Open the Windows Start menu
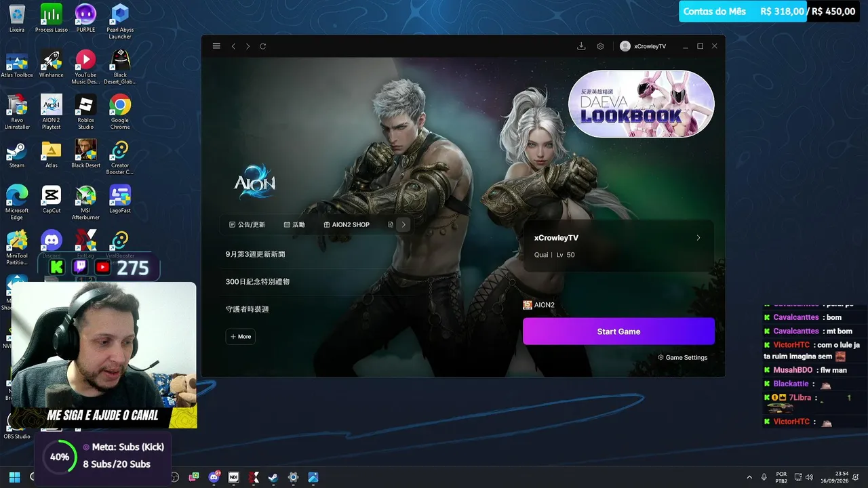This screenshot has width=868, height=488. (x=14, y=477)
